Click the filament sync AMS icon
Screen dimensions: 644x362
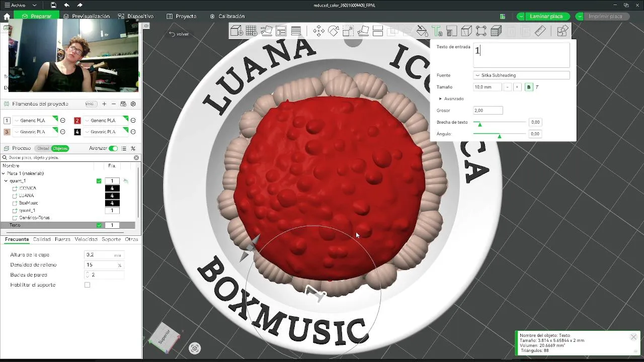tap(123, 104)
